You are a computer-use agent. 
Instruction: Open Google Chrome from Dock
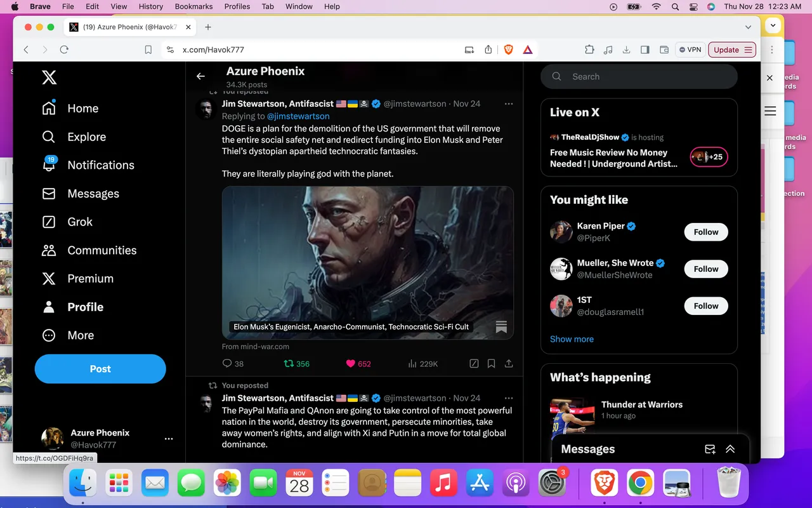point(641,483)
